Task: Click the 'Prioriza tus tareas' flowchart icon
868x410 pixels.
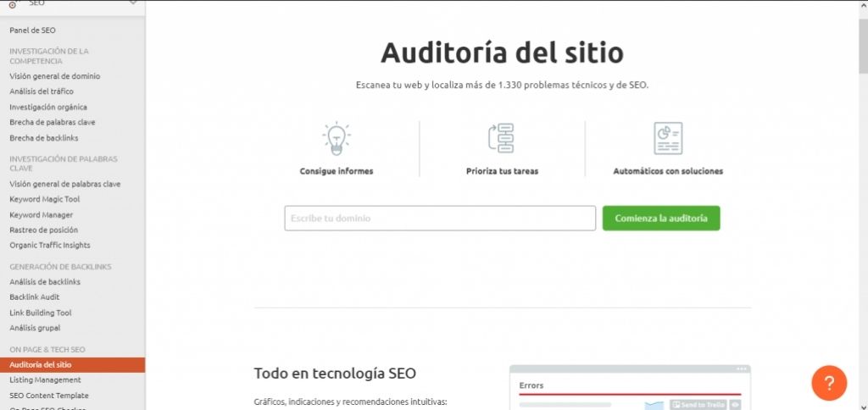Action: point(502,138)
